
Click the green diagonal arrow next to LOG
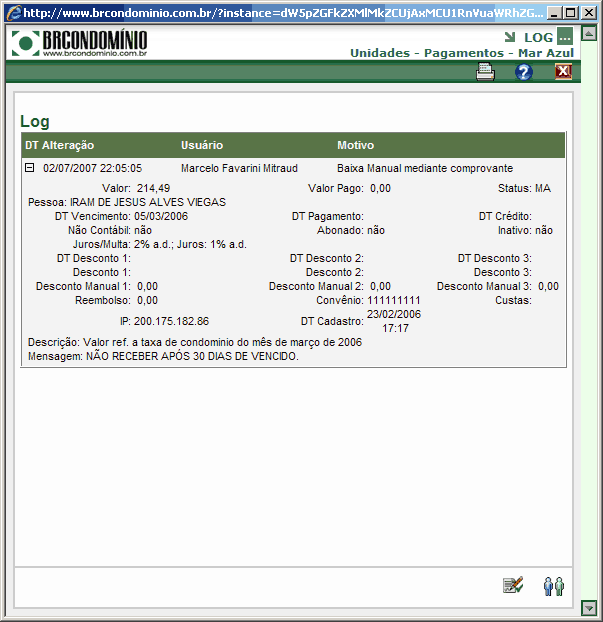click(510, 37)
